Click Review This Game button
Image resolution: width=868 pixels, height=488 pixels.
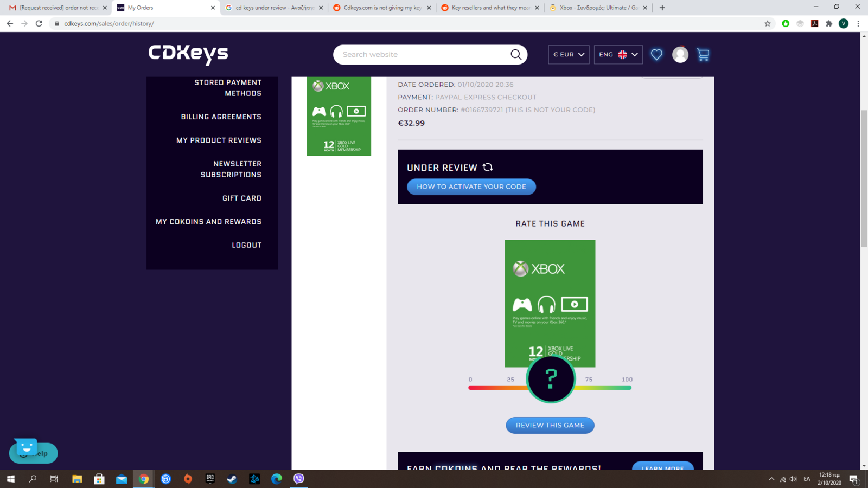click(550, 425)
